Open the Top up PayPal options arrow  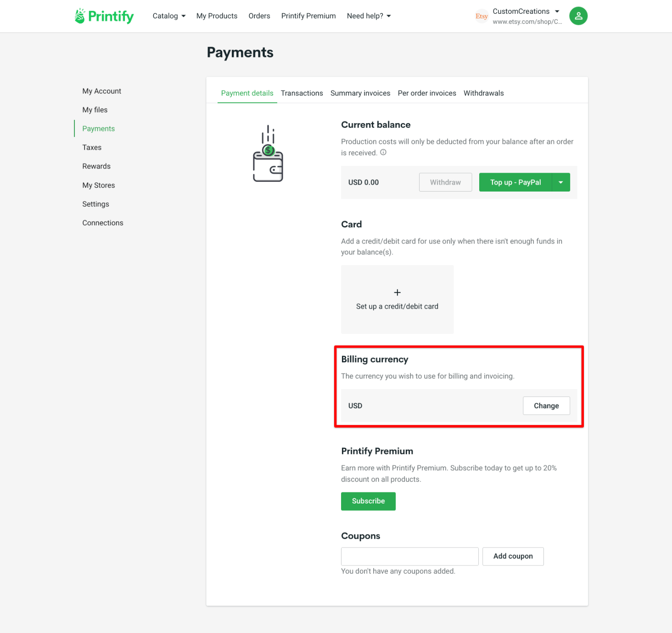(x=560, y=182)
